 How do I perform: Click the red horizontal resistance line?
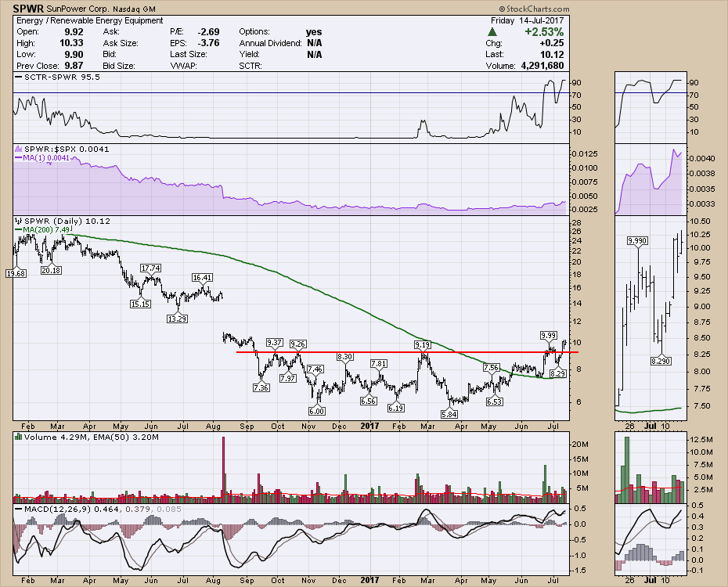(407, 352)
